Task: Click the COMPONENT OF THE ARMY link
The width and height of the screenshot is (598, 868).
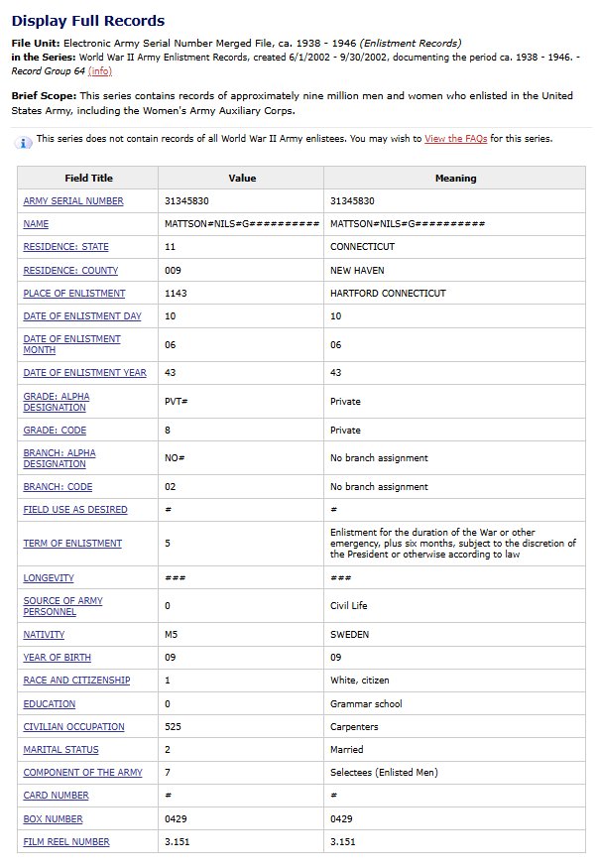Action: 83,772
